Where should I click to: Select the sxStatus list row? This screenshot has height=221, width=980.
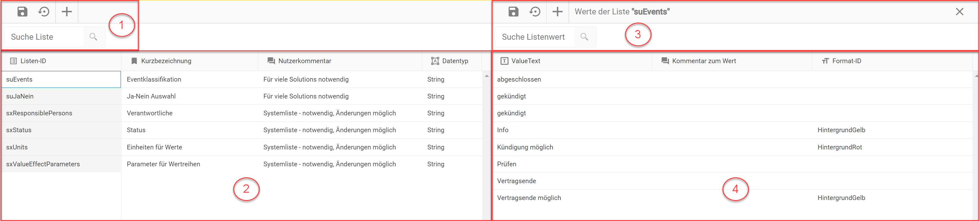point(19,130)
